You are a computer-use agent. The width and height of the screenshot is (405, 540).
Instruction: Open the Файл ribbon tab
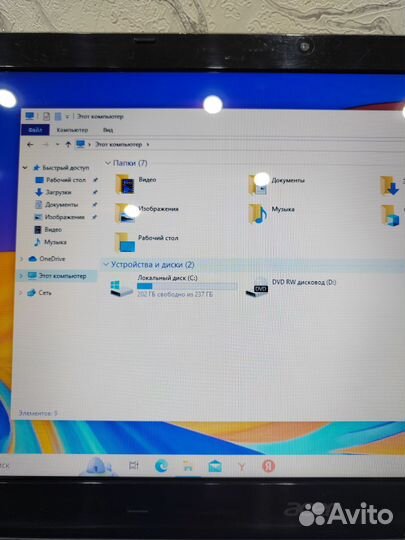(35, 130)
